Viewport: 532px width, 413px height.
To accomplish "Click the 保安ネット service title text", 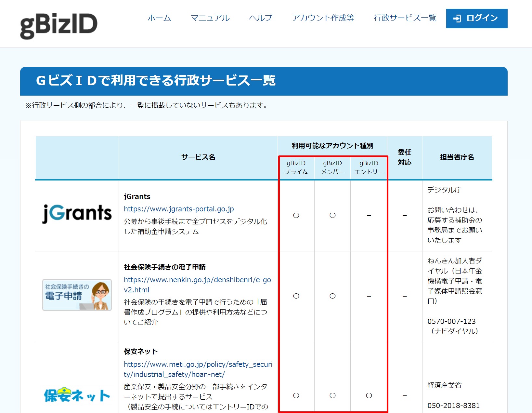I will 140,351.
